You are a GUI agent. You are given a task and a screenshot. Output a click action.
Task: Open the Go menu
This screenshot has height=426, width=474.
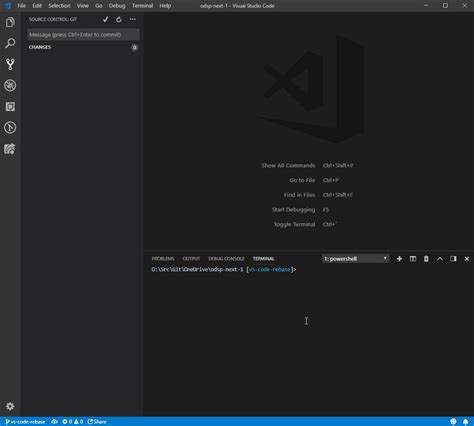click(99, 6)
